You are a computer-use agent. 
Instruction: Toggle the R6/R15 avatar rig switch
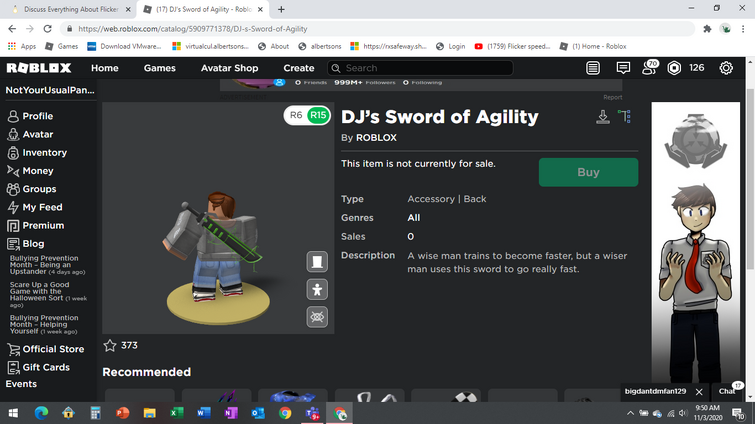coord(307,115)
